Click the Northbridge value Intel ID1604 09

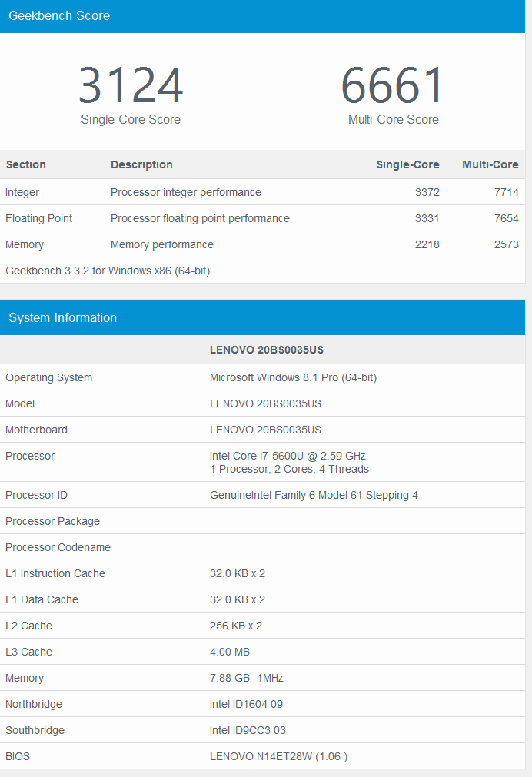click(x=250, y=704)
